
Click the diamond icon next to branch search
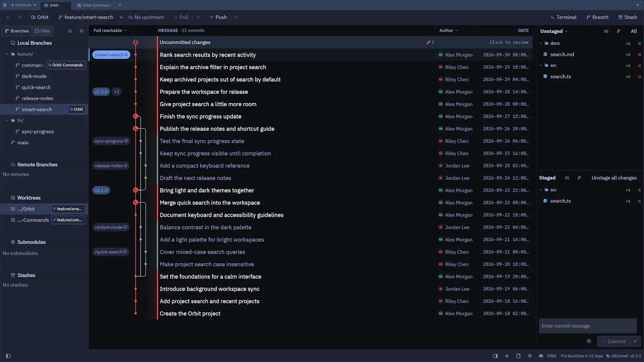click(81, 31)
